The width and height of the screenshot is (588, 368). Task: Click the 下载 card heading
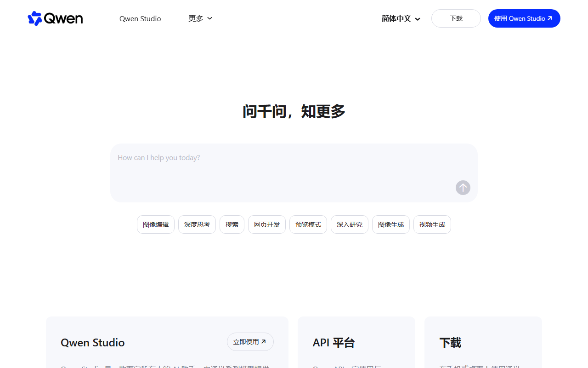pos(450,343)
